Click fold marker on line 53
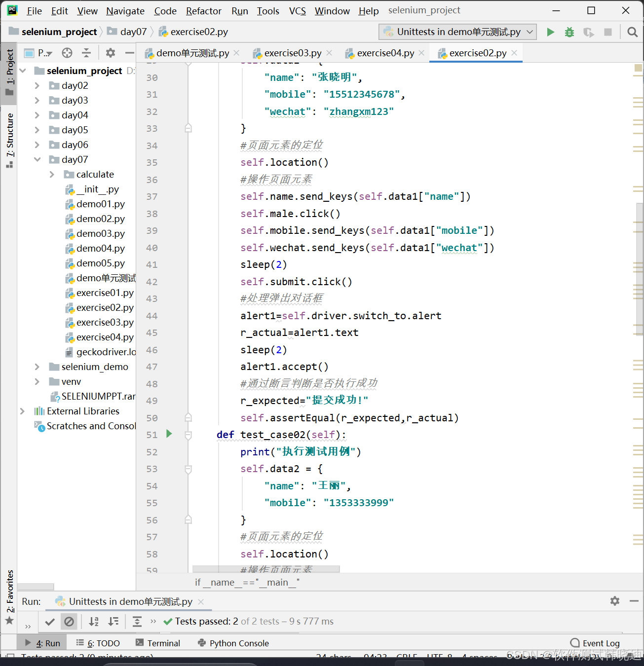Viewport: 644px width, 666px height. [x=188, y=469]
